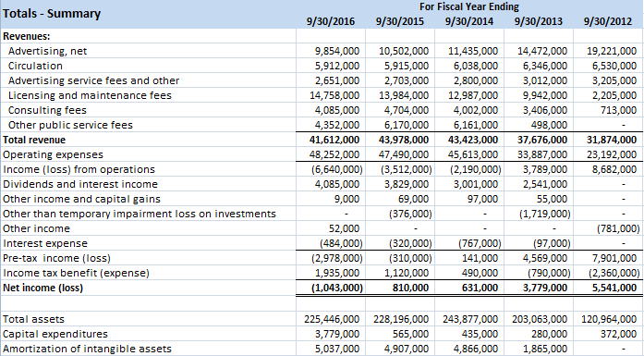Click the 'Total revenue' row label
Viewport: 644px width, 356px height.
34,140
